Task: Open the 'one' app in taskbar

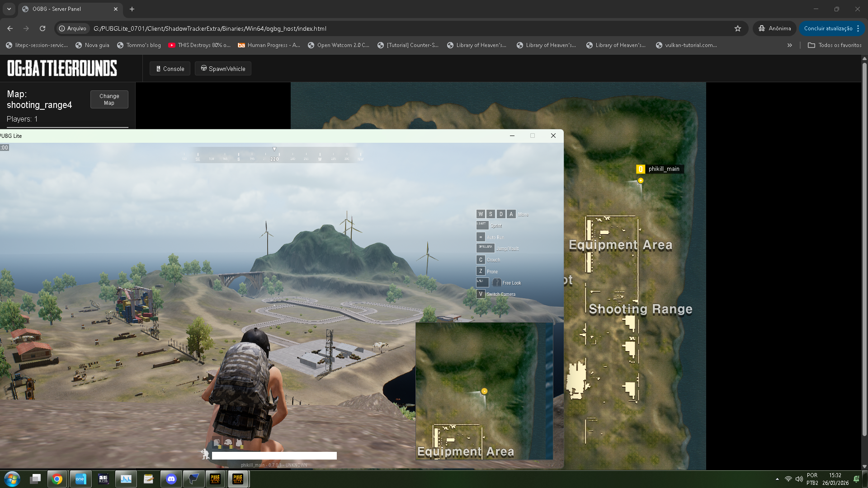Action: [80, 479]
